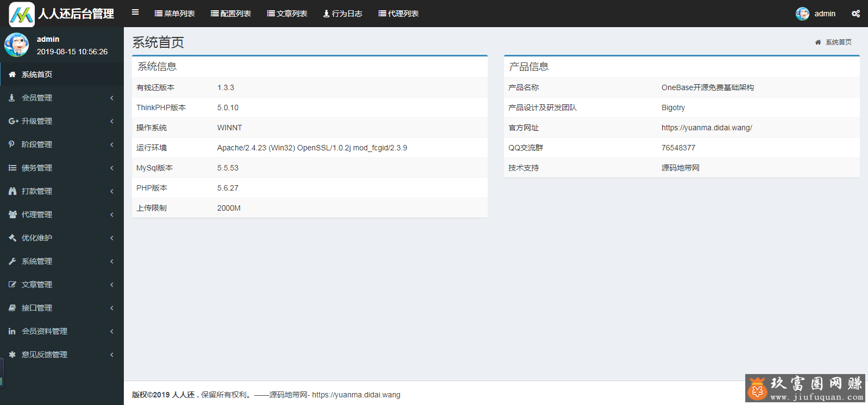This screenshot has height=405, width=868.
Task: Open 行为日志 in top navigation
Action: click(343, 14)
